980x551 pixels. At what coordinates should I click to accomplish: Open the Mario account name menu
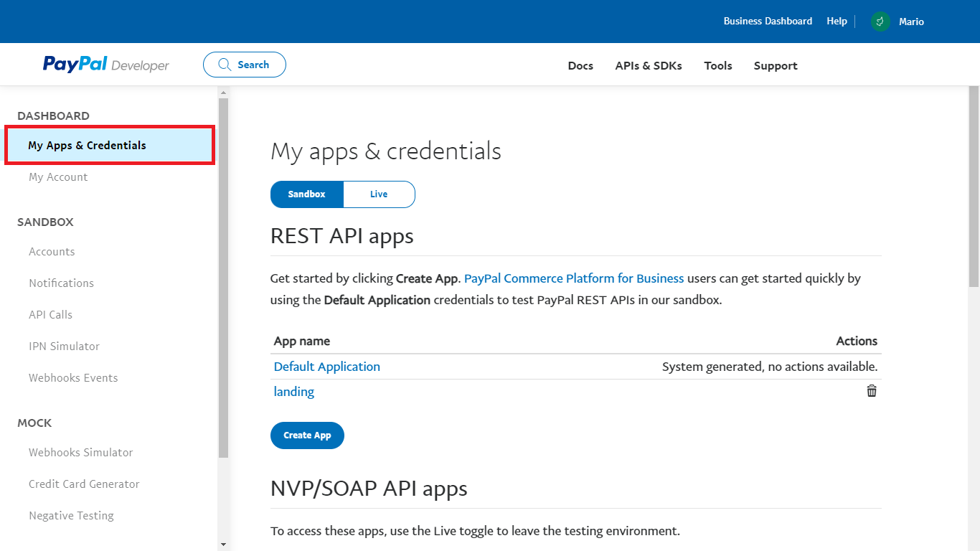click(x=911, y=22)
